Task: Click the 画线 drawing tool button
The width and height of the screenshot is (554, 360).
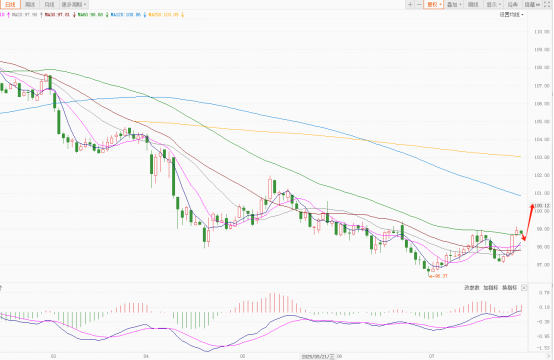Action: point(473,5)
